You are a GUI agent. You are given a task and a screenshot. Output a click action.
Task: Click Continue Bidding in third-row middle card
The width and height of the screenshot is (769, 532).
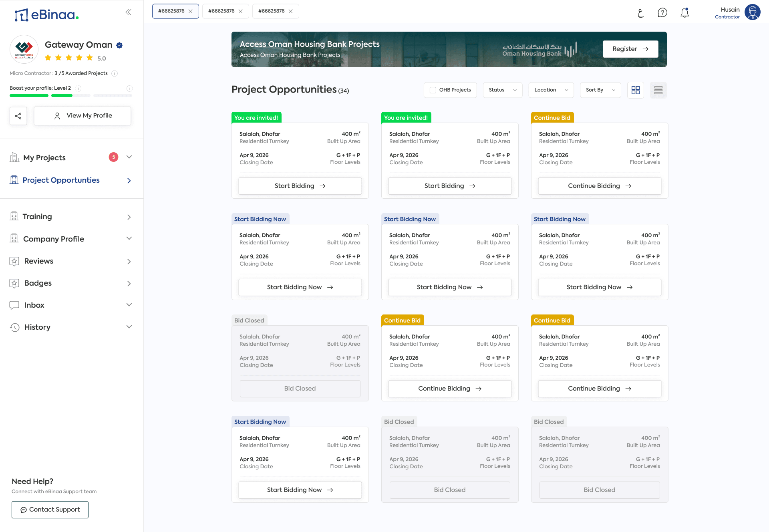click(450, 389)
